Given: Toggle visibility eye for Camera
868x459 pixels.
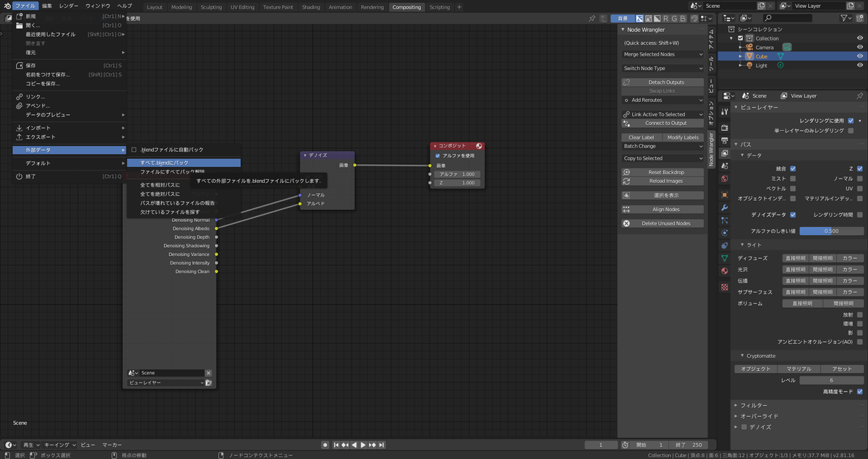Looking at the screenshot, I should click(x=860, y=48).
